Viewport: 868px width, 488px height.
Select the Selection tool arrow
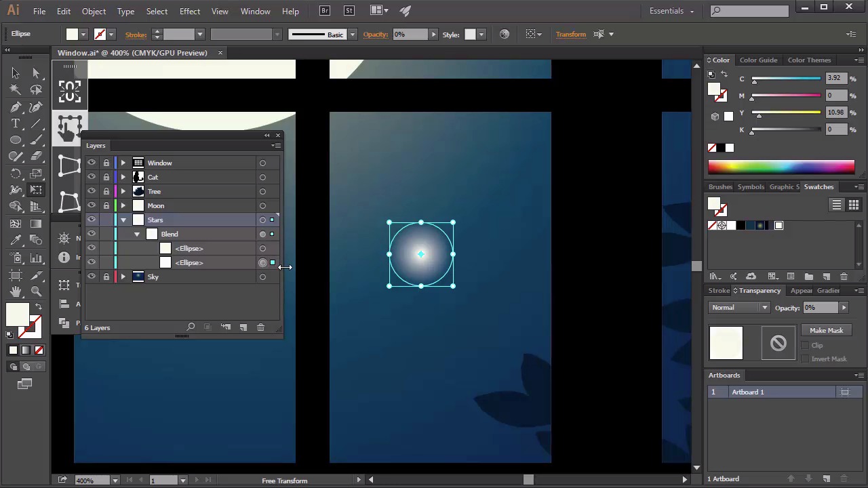click(16, 73)
